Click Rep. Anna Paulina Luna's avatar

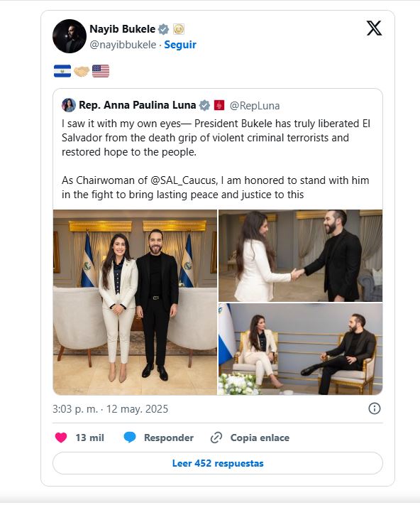point(69,105)
